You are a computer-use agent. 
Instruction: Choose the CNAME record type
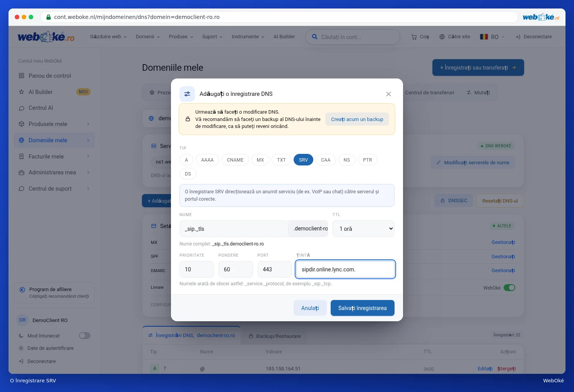coord(235,160)
